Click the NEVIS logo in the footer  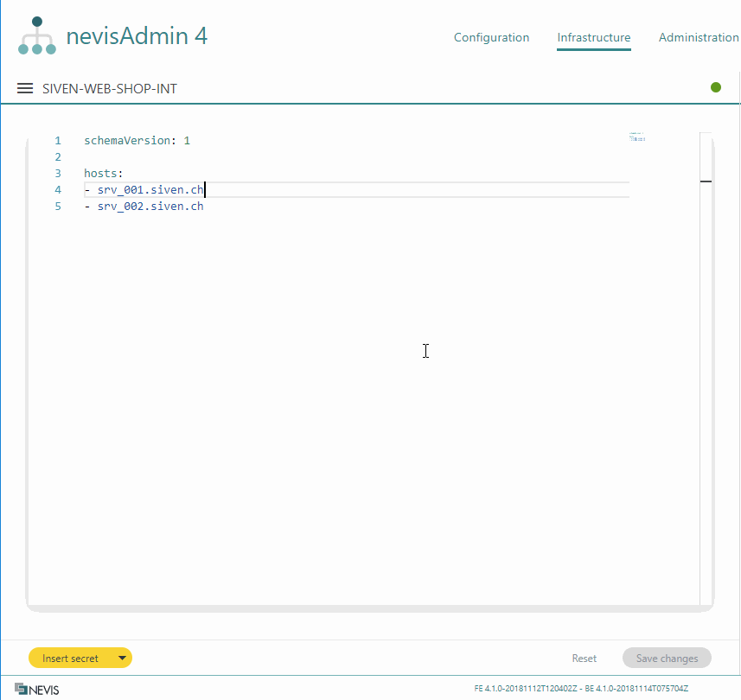tap(37, 689)
